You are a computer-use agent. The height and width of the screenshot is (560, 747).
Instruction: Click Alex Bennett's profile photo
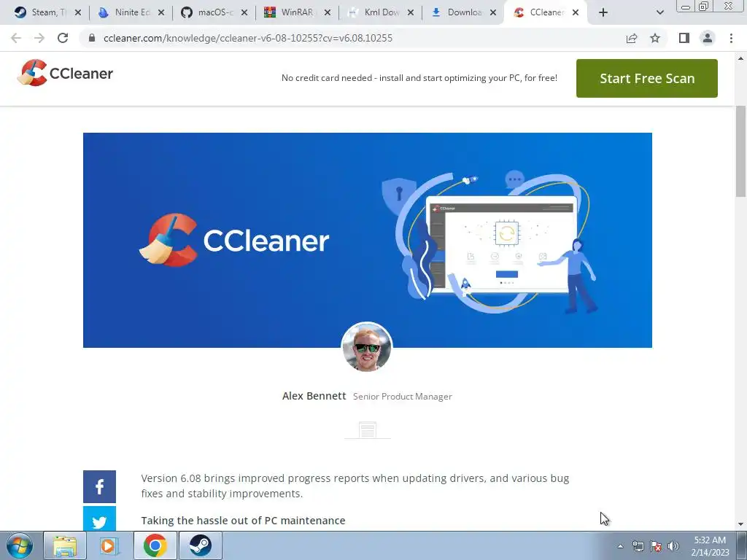click(x=367, y=346)
